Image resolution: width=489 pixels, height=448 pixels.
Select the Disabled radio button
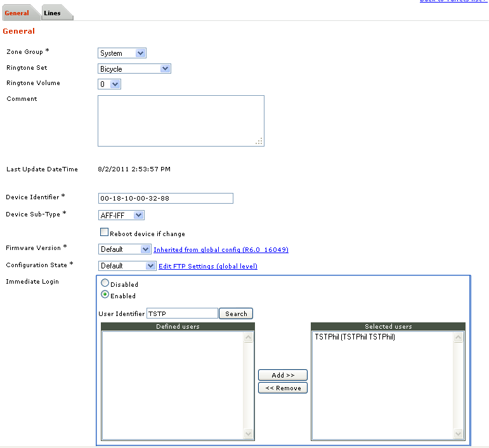[105, 283]
